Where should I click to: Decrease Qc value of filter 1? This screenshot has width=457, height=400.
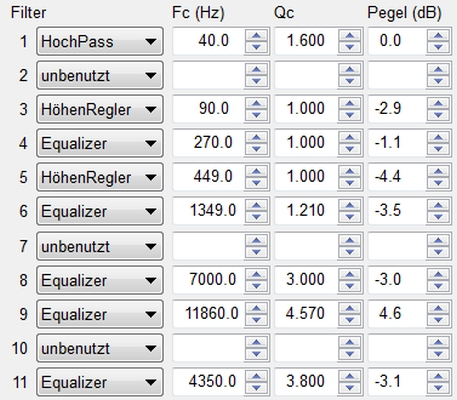[349, 47]
